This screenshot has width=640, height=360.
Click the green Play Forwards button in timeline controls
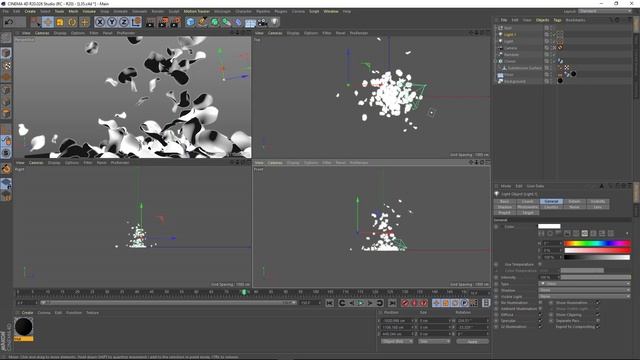(361, 303)
